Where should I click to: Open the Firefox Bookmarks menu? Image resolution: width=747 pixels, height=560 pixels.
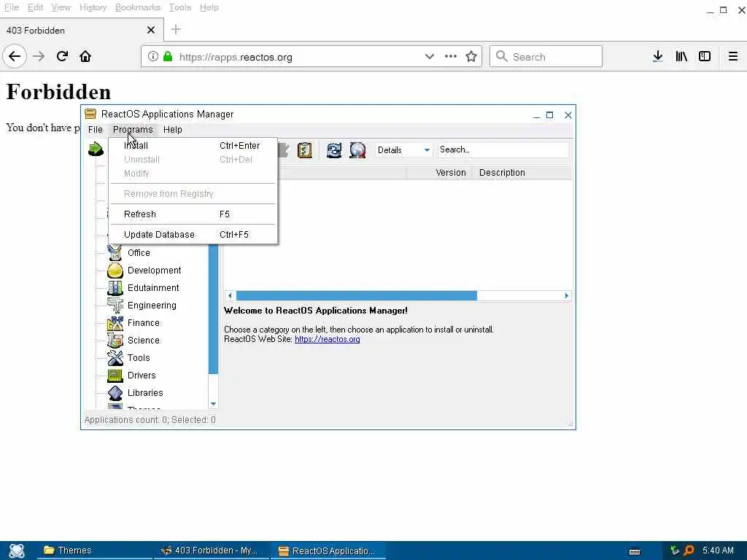click(138, 7)
